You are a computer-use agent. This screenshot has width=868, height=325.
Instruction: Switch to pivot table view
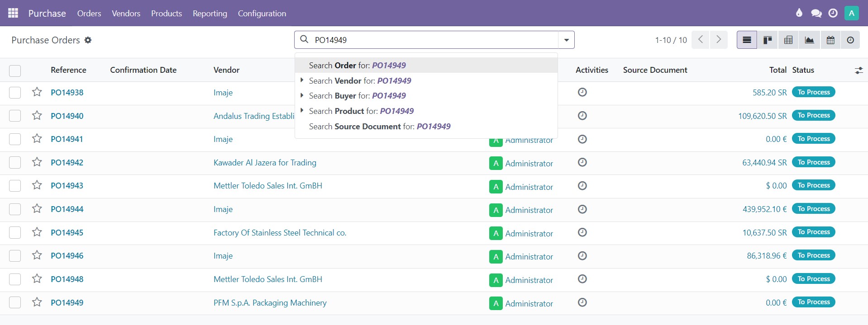[788, 40]
